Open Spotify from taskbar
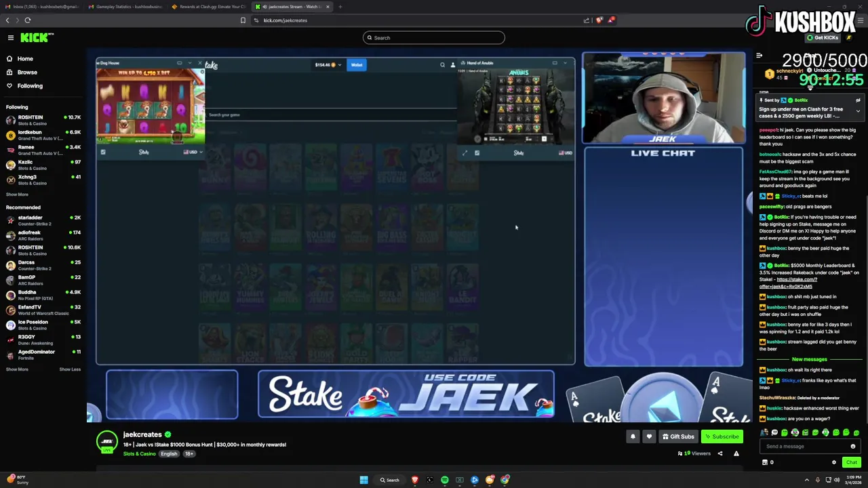This screenshot has width=868, height=488. [x=444, y=480]
